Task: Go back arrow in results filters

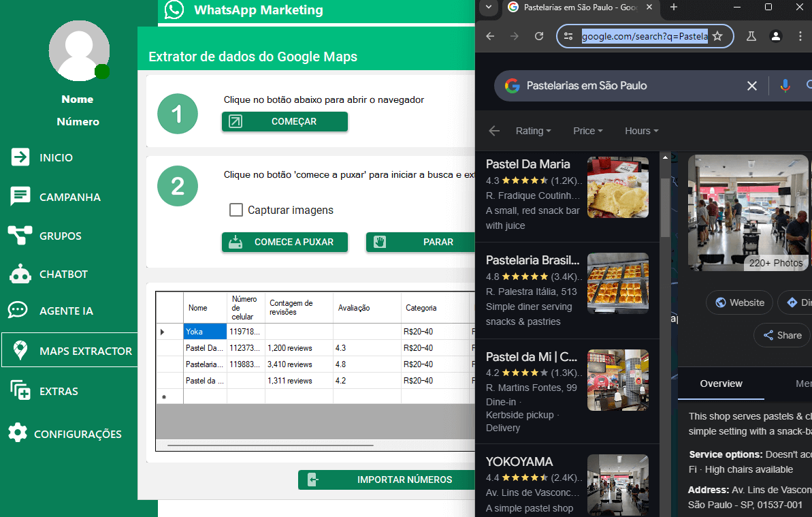Action: point(494,131)
